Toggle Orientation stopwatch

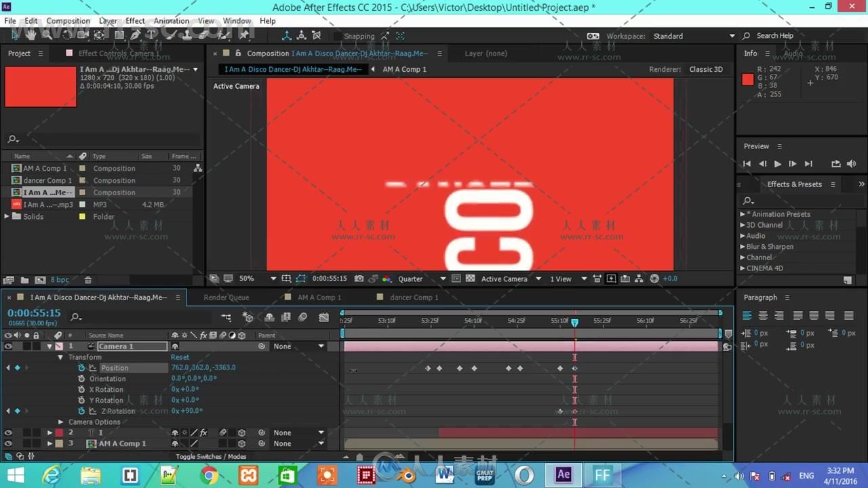(x=81, y=379)
